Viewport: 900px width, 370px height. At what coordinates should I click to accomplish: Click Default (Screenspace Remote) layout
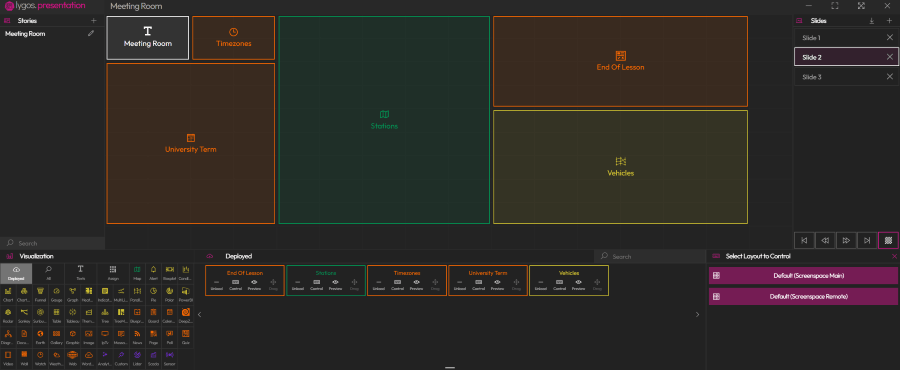[804, 297]
